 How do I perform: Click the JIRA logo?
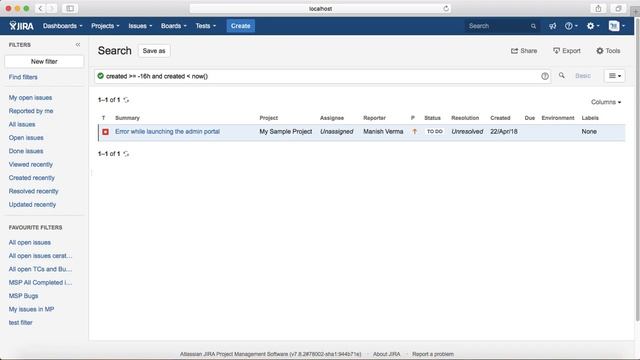click(x=22, y=26)
